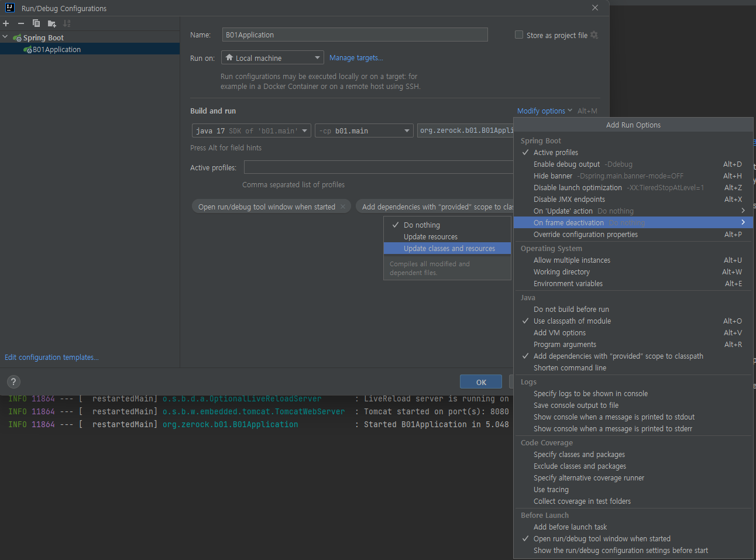Click the 'Add dependencies with provided scope' tag
The height and width of the screenshot is (560, 756).
click(x=435, y=207)
